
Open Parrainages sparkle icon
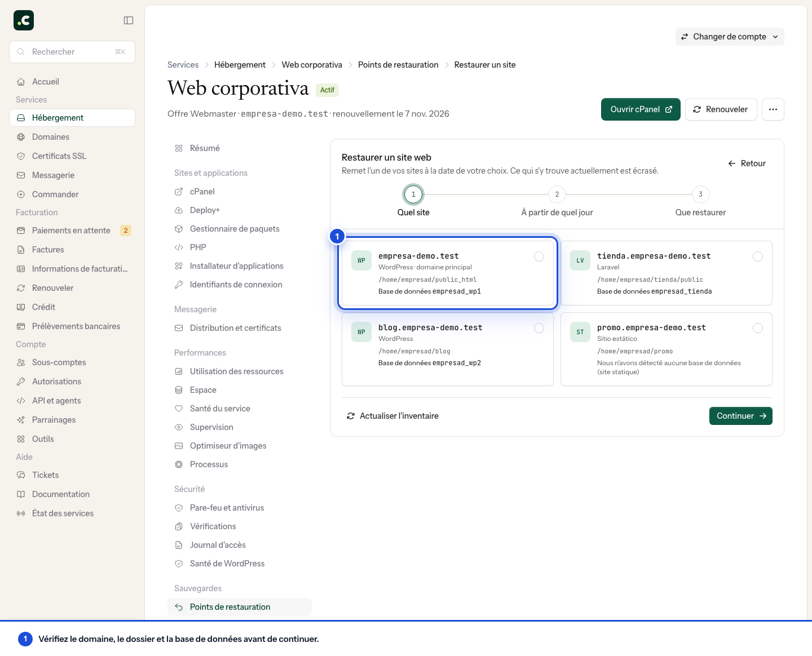click(21, 420)
